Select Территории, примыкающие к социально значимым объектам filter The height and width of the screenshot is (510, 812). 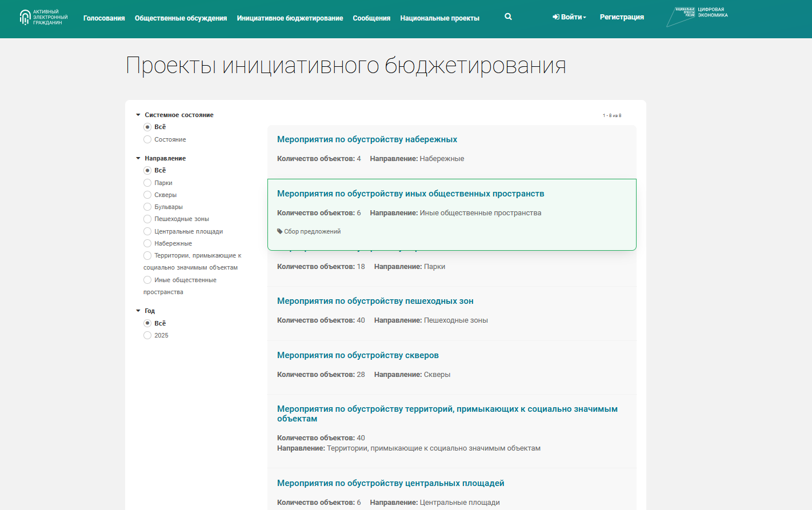coord(147,255)
